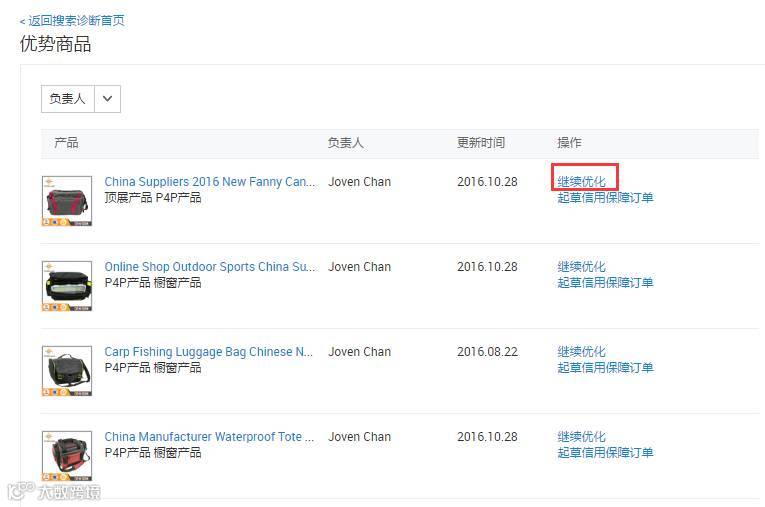Open Carp Fishing Luggage Bag product link
Screen dimensions: 765x507
click(209, 351)
